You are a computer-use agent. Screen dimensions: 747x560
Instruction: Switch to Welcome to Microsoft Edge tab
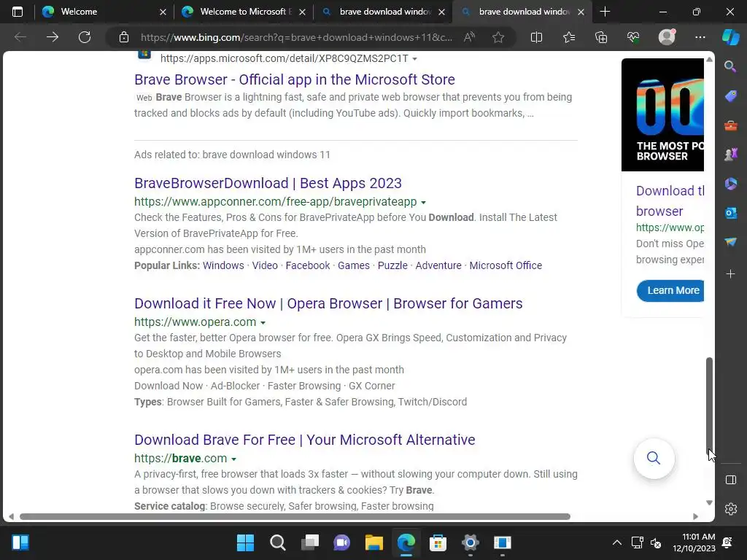pyautogui.click(x=242, y=12)
